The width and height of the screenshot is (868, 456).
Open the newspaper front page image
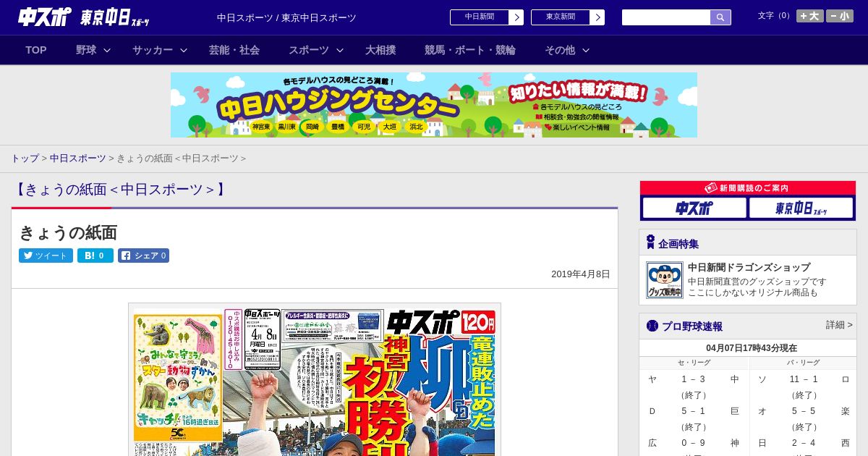315,380
